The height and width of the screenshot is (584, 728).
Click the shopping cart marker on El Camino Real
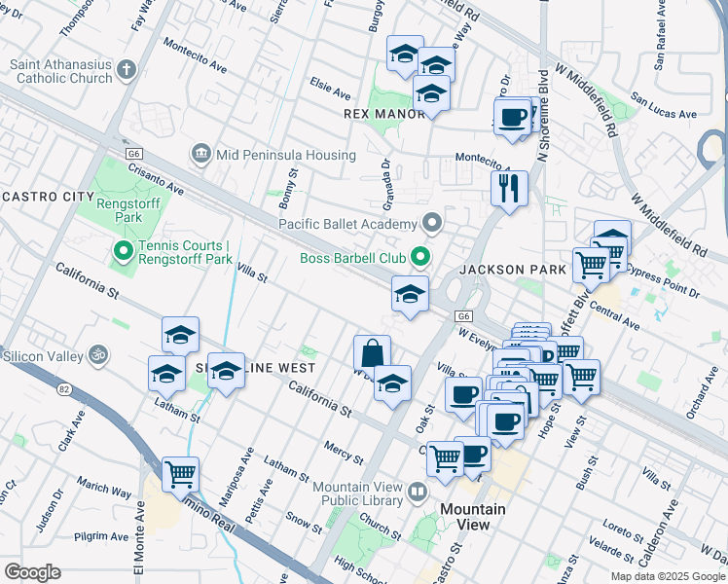181,475
